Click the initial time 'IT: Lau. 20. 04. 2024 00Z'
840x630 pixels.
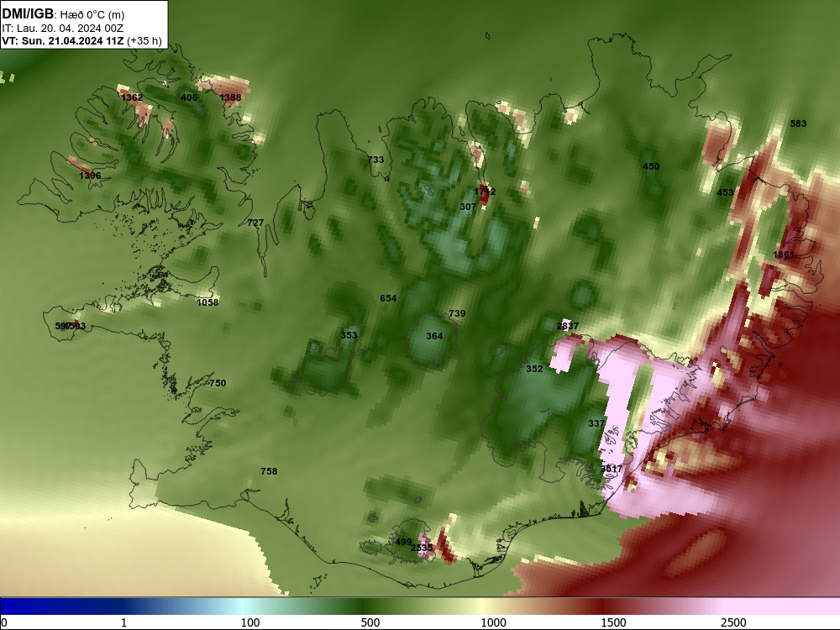point(63,29)
